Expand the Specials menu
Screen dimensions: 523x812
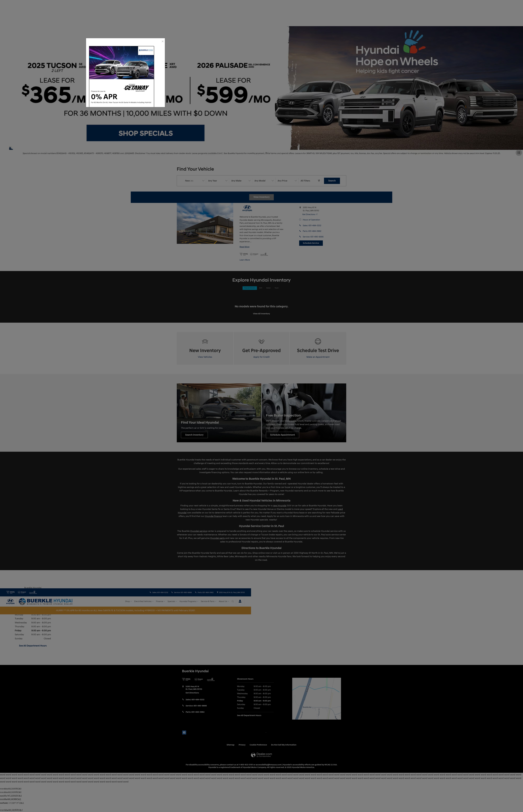click(x=172, y=601)
